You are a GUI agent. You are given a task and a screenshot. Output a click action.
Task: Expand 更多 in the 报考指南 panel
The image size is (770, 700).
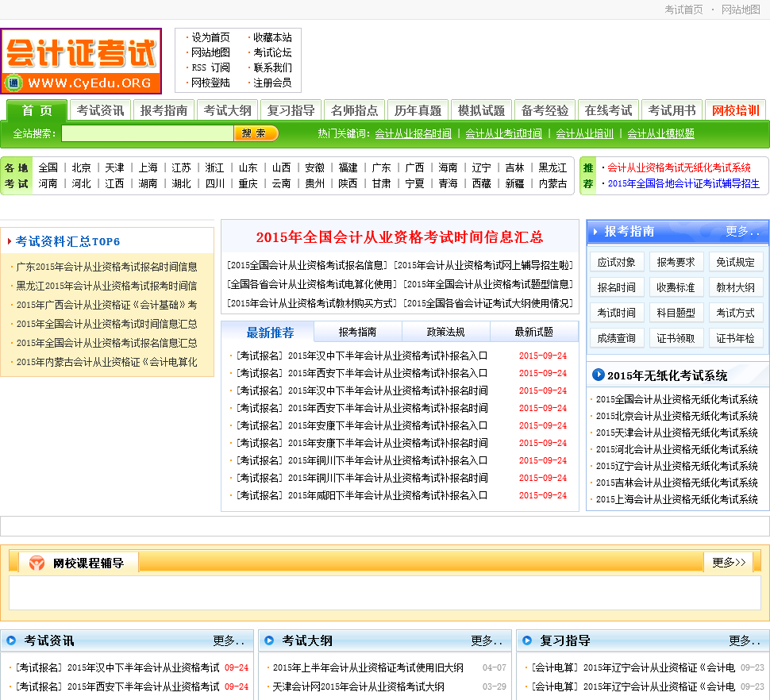coord(742,232)
